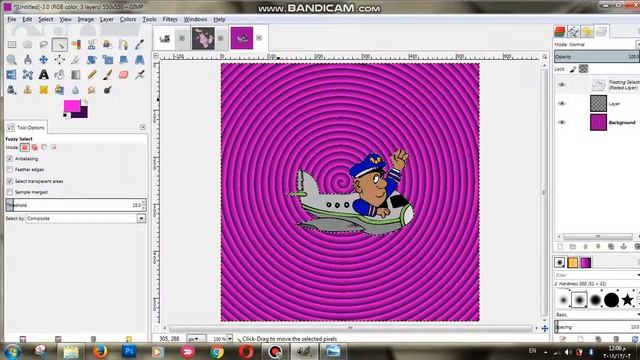This screenshot has height=360, width=640.
Task: Select the Flip tool
Action: [11, 75]
